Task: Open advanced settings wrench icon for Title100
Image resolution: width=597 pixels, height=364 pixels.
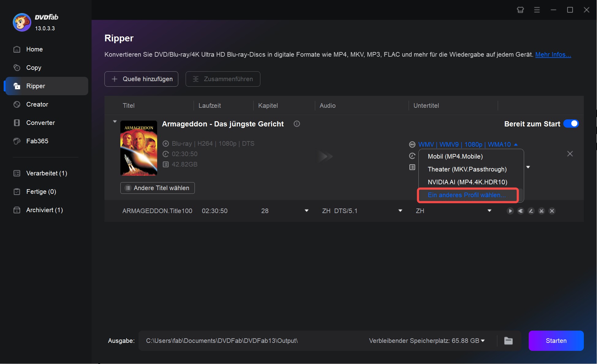Action: coord(520,211)
